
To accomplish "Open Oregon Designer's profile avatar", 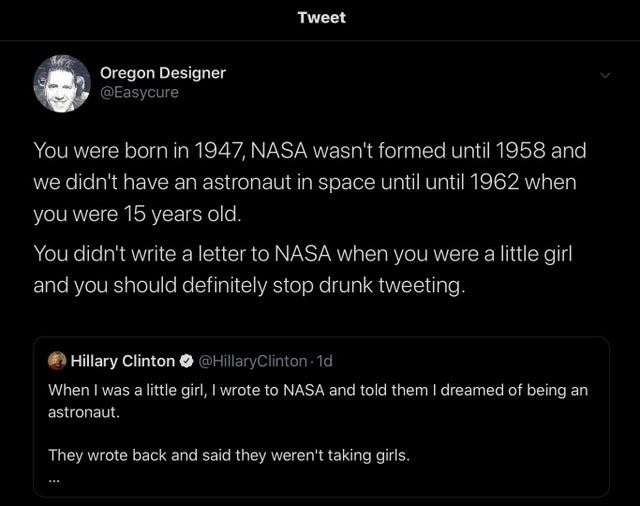I will [62, 83].
